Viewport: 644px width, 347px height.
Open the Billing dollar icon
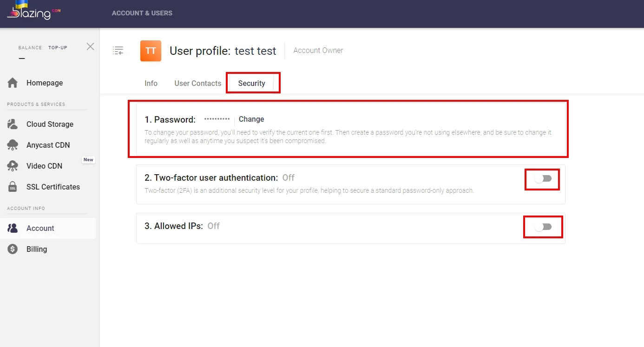13,249
